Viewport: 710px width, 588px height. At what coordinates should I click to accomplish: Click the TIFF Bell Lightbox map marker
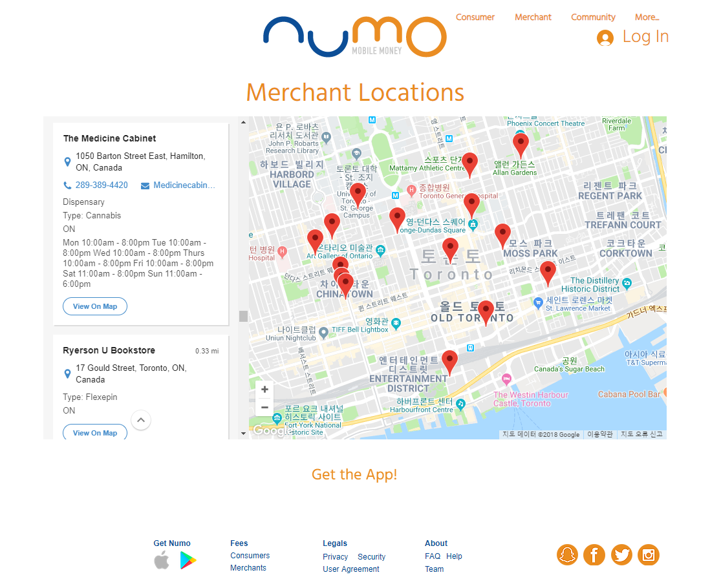(x=396, y=323)
